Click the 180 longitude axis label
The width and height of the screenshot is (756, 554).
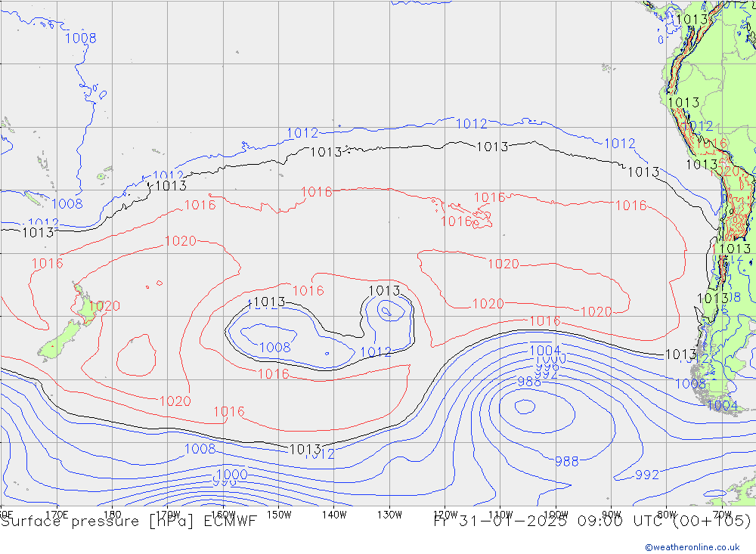[x=112, y=514]
